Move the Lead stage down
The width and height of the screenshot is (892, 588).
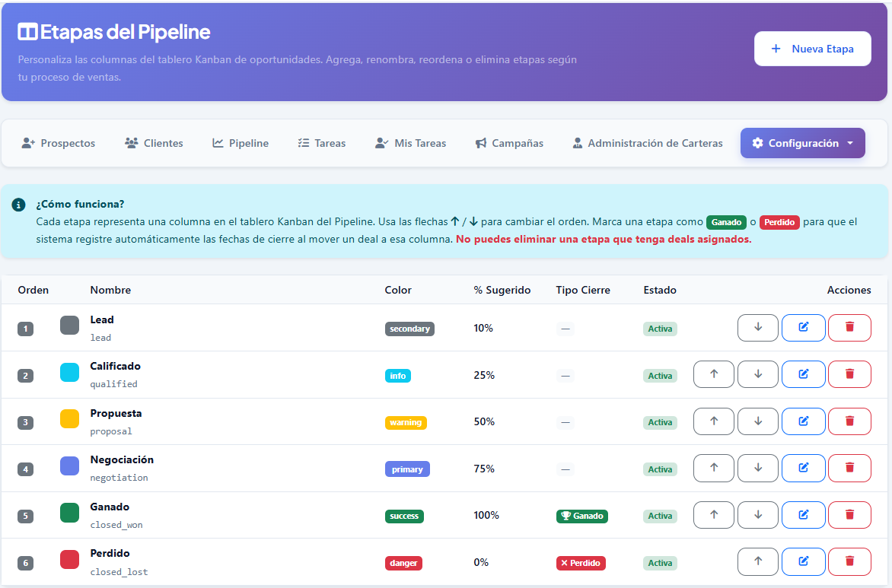(758, 328)
